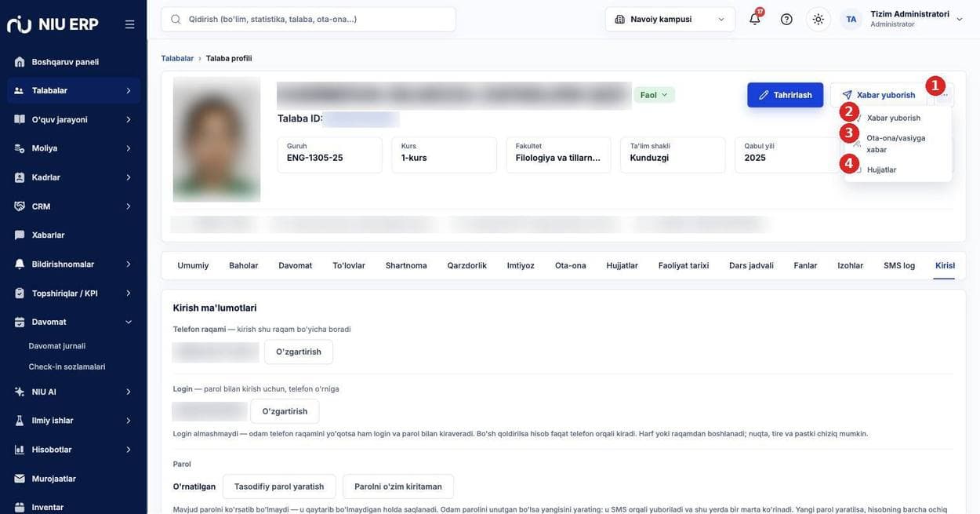Click the student profile photo
Viewport: 980px width, 514px height.
[x=216, y=140]
